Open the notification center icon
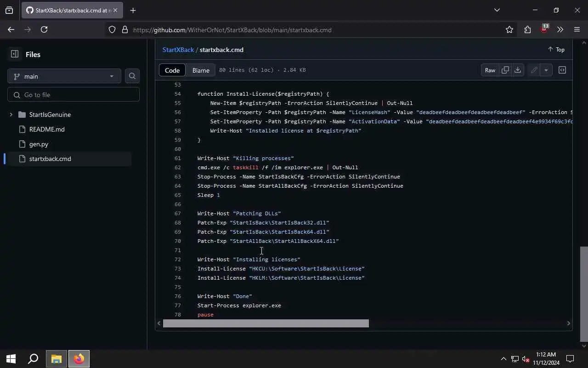Image resolution: width=588 pixels, height=368 pixels. [570, 359]
